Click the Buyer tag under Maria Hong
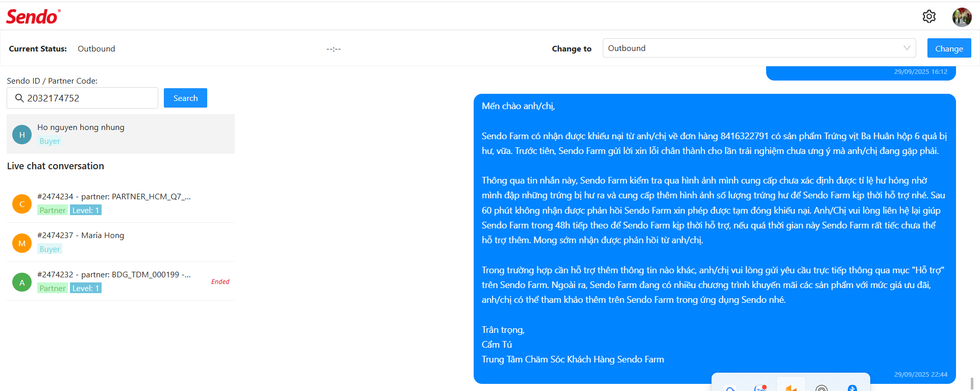 [50, 249]
